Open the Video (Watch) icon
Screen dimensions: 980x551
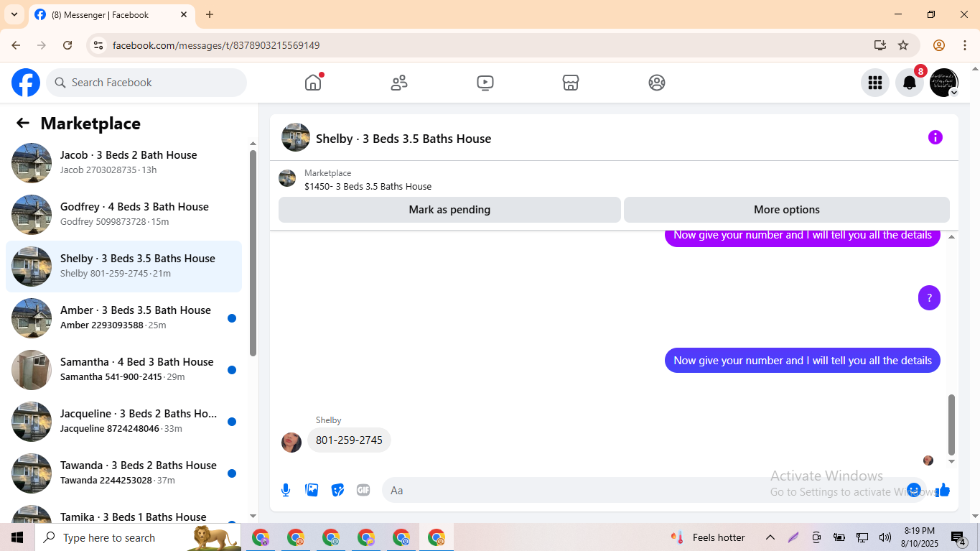pyautogui.click(x=485, y=83)
